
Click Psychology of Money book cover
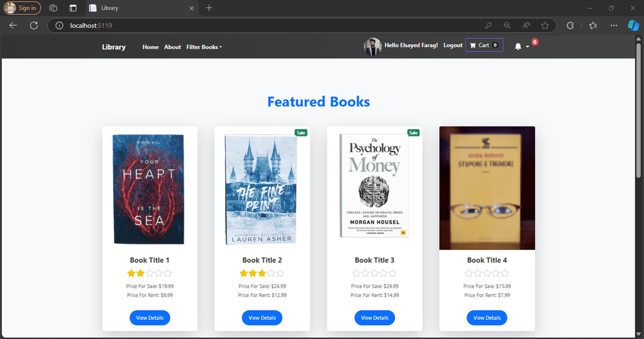tap(374, 186)
